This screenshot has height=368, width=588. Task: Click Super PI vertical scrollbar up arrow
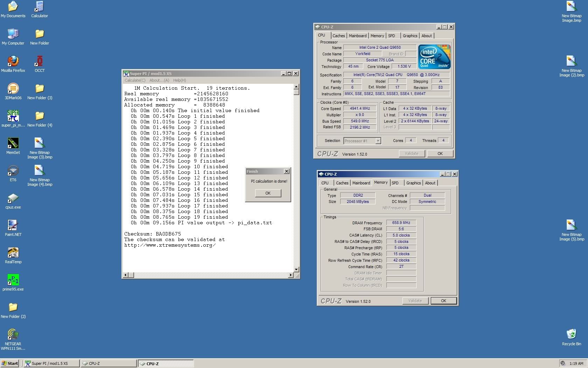click(296, 86)
